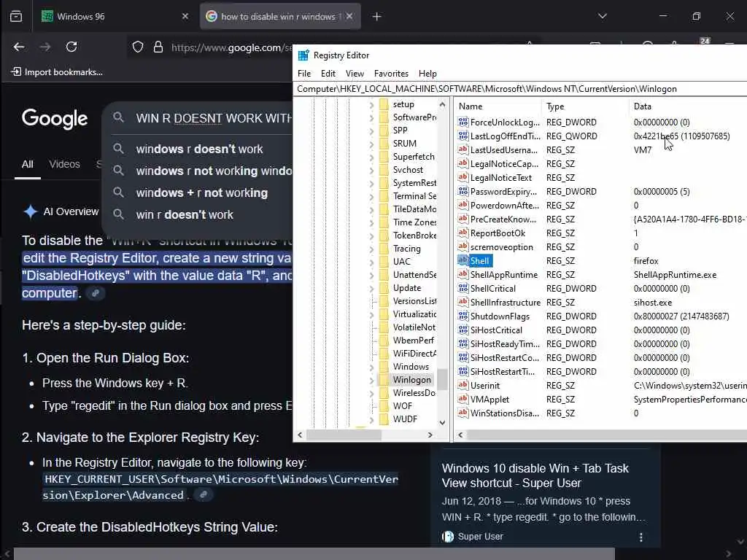The width and height of the screenshot is (747, 560).
Task: Click the Google logo
Action: click(55, 119)
